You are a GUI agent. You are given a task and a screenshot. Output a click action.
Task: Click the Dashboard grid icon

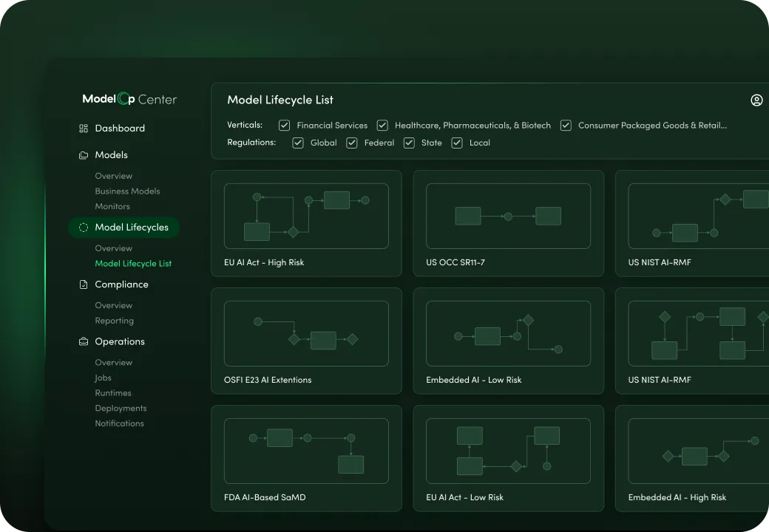click(83, 128)
